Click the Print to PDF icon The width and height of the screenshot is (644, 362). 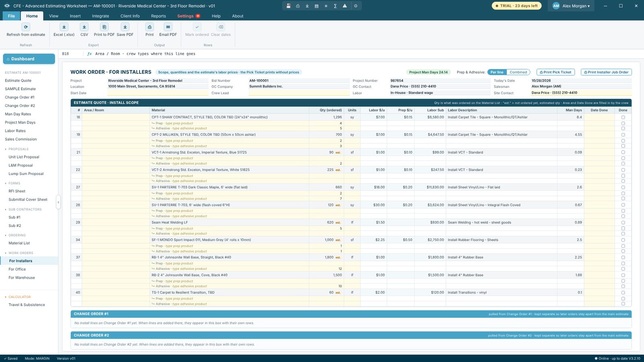click(104, 27)
